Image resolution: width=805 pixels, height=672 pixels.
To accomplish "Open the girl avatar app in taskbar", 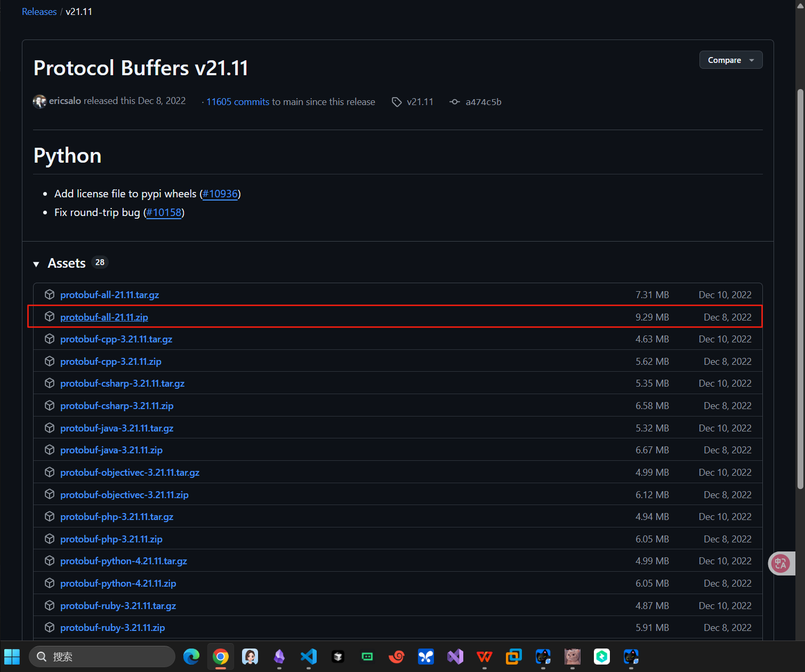I will [250, 657].
